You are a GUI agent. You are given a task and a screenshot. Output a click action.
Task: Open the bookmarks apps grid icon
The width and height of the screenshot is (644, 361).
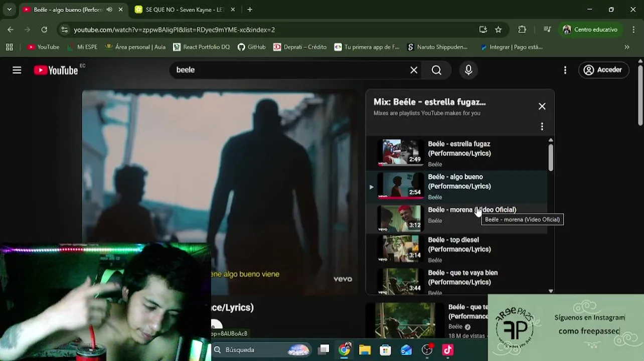[9, 47]
